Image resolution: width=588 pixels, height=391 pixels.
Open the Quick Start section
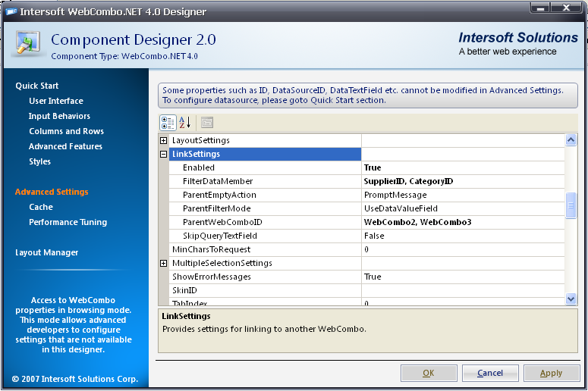coord(37,86)
